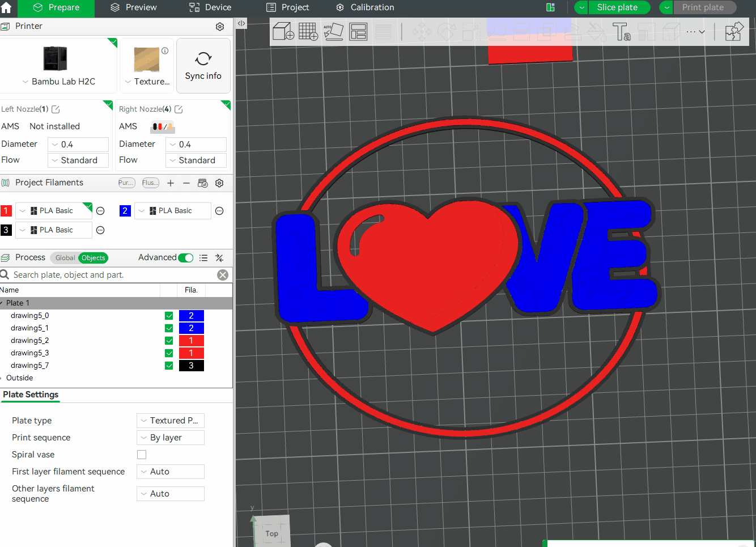The width and height of the screenshot is (756, 547).
Task: Select the Text shape tool
Action: (621, 32)
